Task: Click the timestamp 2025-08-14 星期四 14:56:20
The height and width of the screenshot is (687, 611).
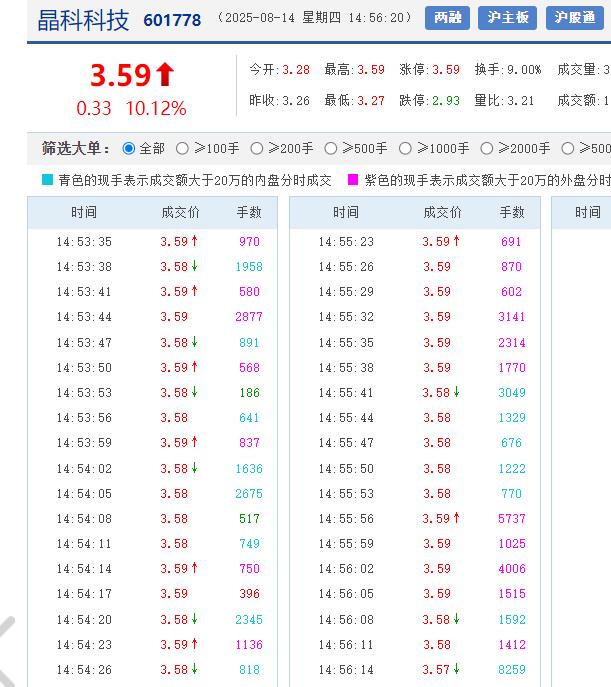Action: [314, 18]
